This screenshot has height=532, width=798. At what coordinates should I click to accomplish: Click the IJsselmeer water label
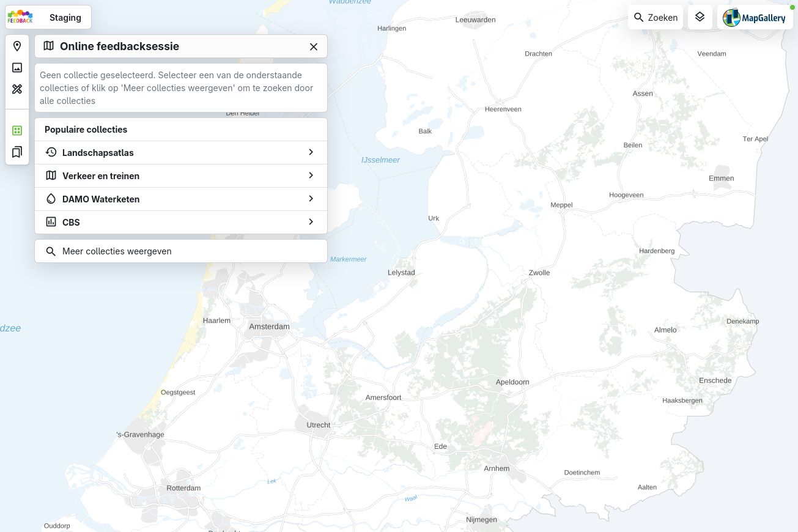(x=380, y=160)
